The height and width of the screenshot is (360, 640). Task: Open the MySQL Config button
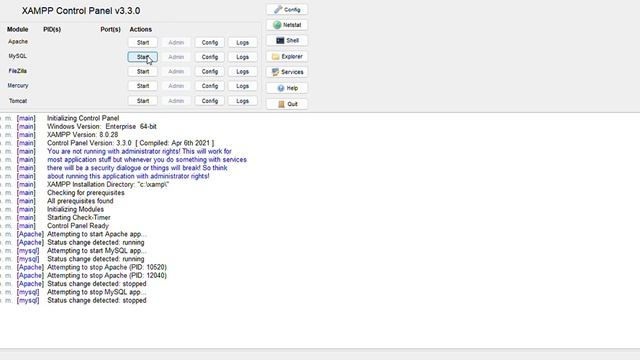pos(209,57)
